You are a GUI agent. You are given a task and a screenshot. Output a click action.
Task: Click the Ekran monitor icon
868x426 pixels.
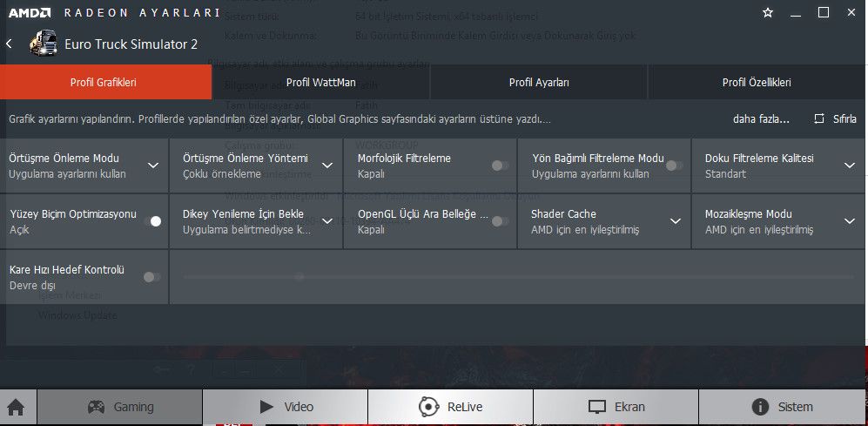pos(596,407)
